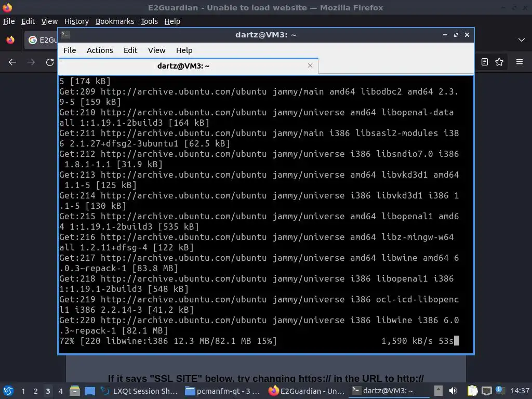Open the terminal View menu
532x399 pixels.
156,50
